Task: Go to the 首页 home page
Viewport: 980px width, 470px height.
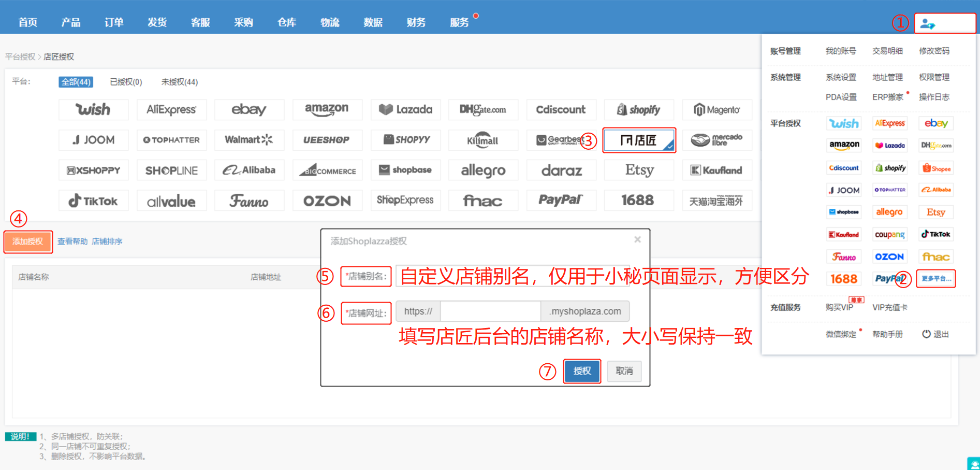Action: click(28, 22)
